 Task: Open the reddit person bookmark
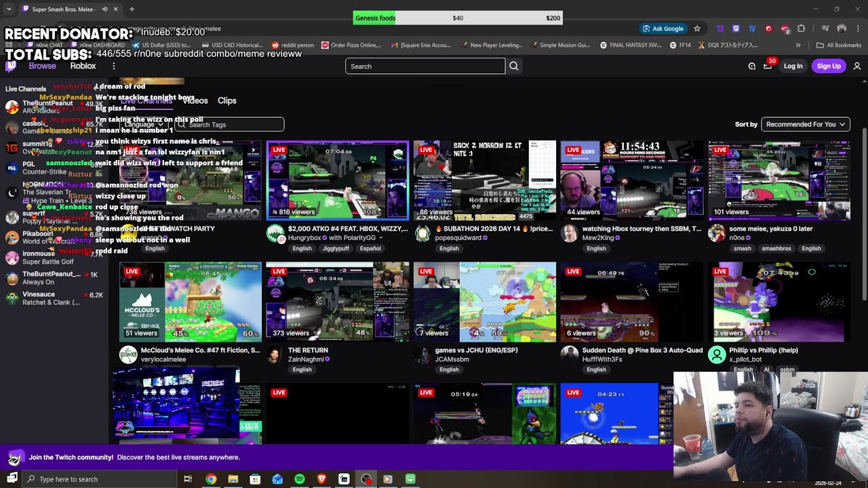(292, 45)
